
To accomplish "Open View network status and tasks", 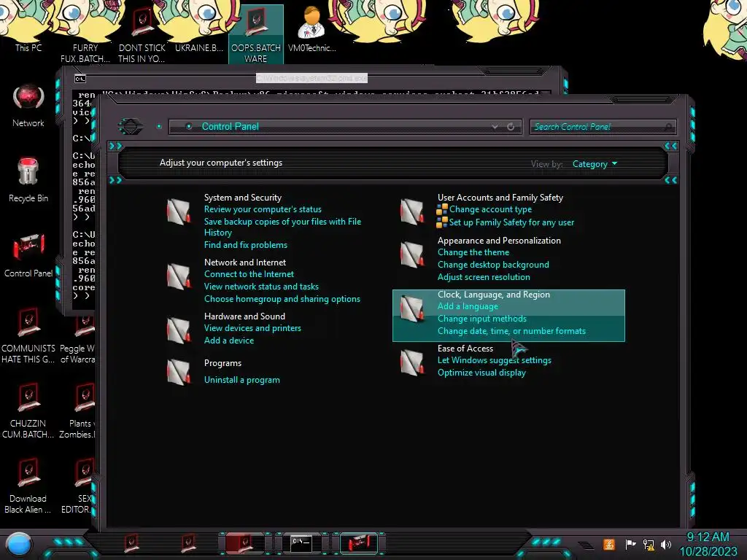I will coord(261,286).
